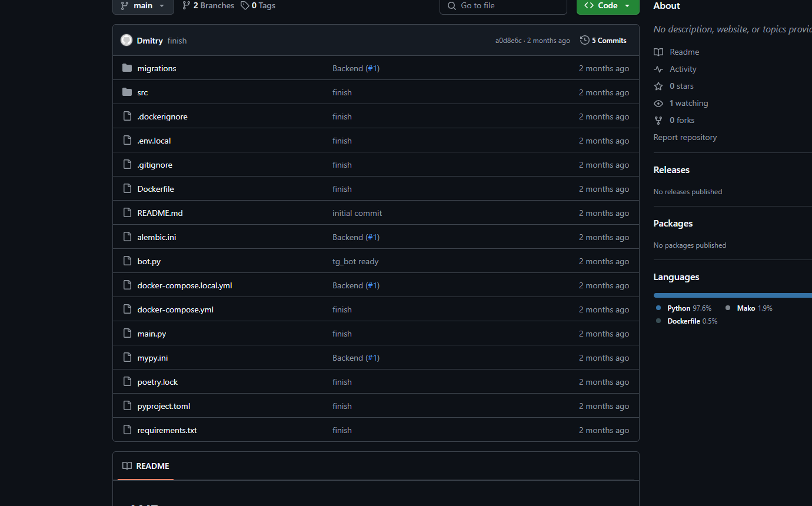This screenshot has height=506, width=812.
Task: View the 2 Branches link
Action: point(208,5)
